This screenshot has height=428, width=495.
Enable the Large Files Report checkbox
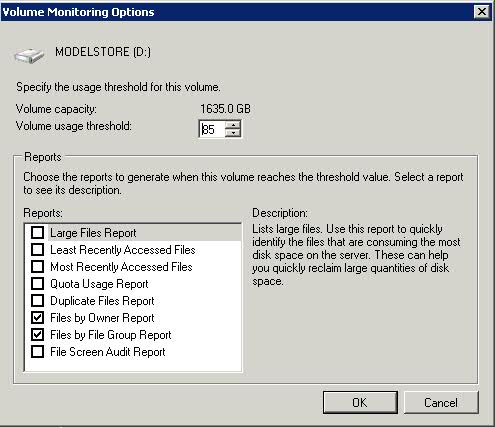tap(37, 232)
